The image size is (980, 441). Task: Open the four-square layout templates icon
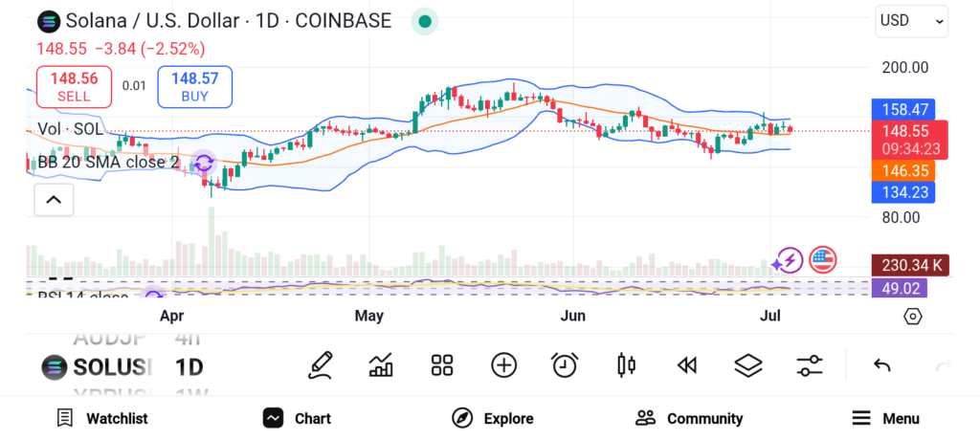click(441, 364)
